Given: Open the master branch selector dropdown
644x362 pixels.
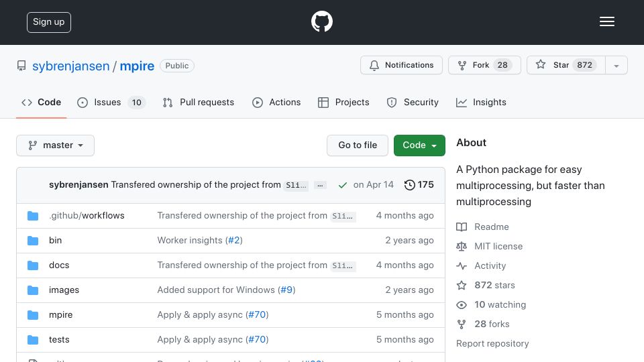Looking at the screenshot, I should pos(56,145).
